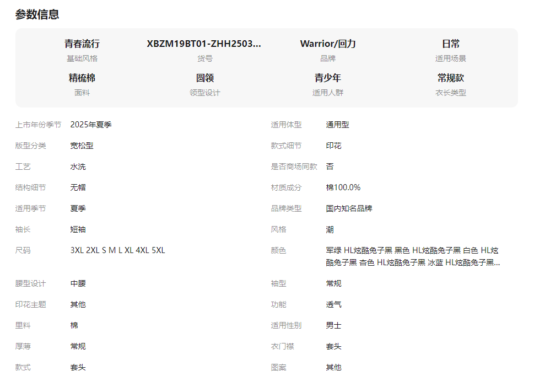Select the 宽松型 fit classification value
534x392 pixels.
(x=82, y=146)
